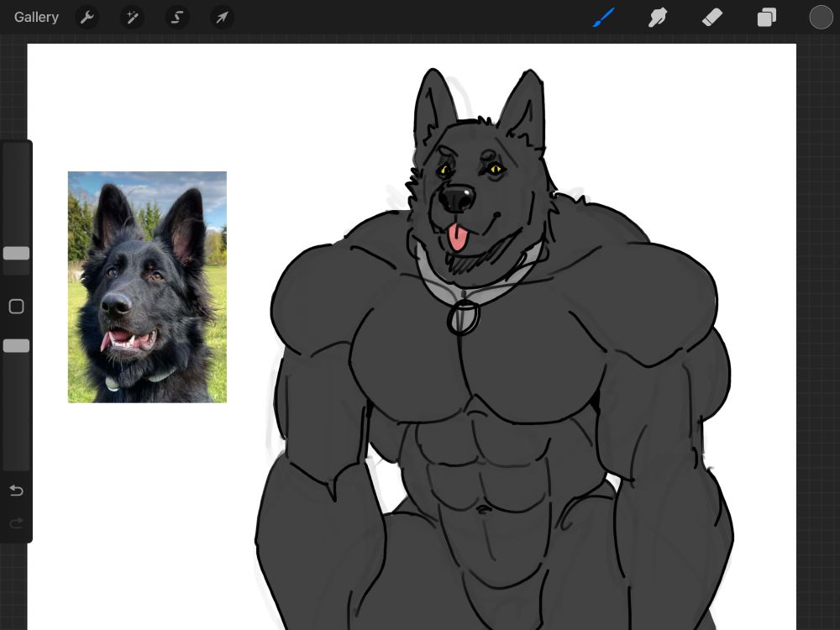This screenshot has height=630, width=840.
Task: Adjust the brush size slider handle
Action: pyautogui.click(x=17, y=254)
